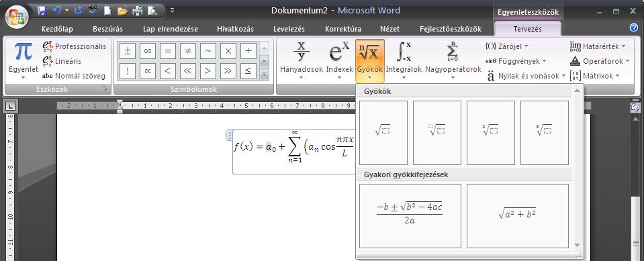Insert radical with degree template
The height and width of the screenshot is (261, 644).
click(x=437, y=133)
